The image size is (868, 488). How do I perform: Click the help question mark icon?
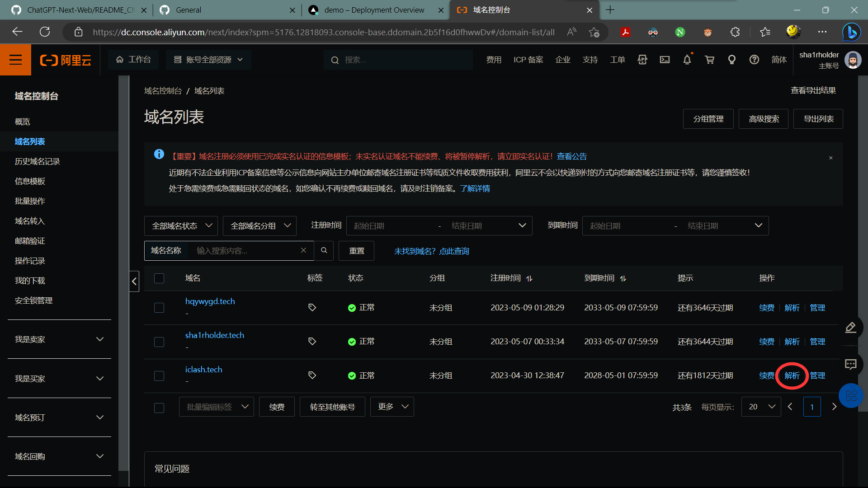[x=754, y=60]
